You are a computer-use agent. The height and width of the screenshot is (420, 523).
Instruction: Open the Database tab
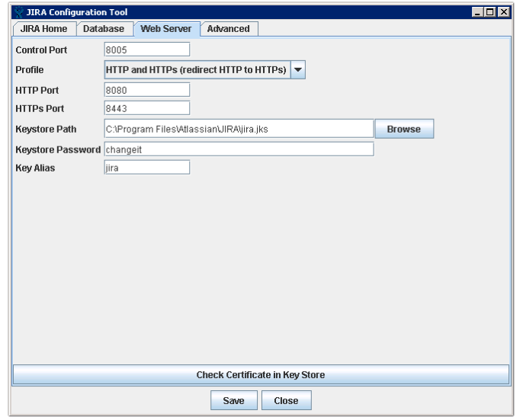(104, 29)
